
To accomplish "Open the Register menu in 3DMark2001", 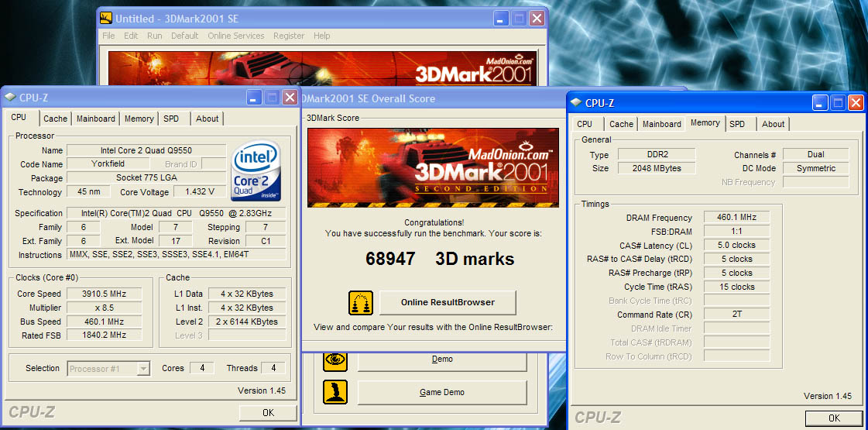I will (x=289, y=36).
